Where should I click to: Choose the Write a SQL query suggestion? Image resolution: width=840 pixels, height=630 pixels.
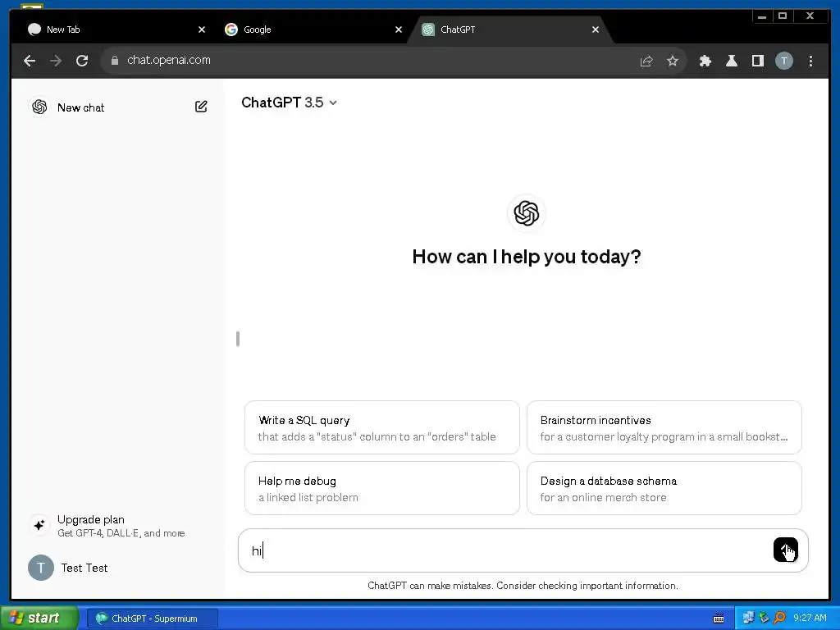pyautogui.click(x=382, y=427)
